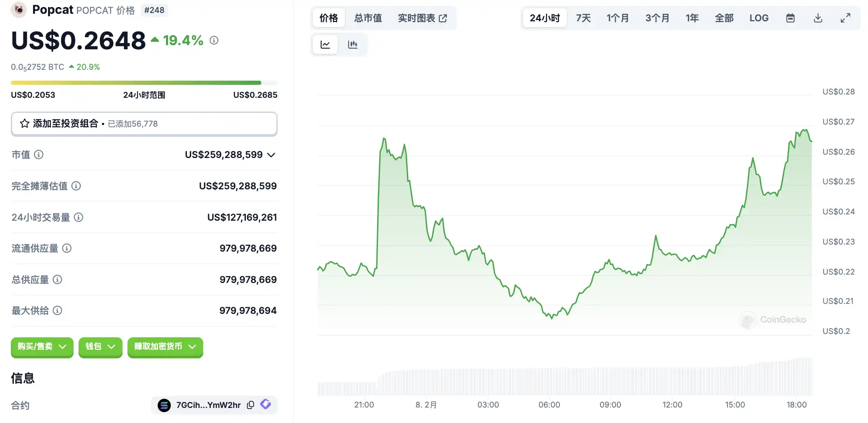Open the 实时图表 tab
The height and width of the screenshot is (423, 868).
pyautogui.click(x=422, y=18)
